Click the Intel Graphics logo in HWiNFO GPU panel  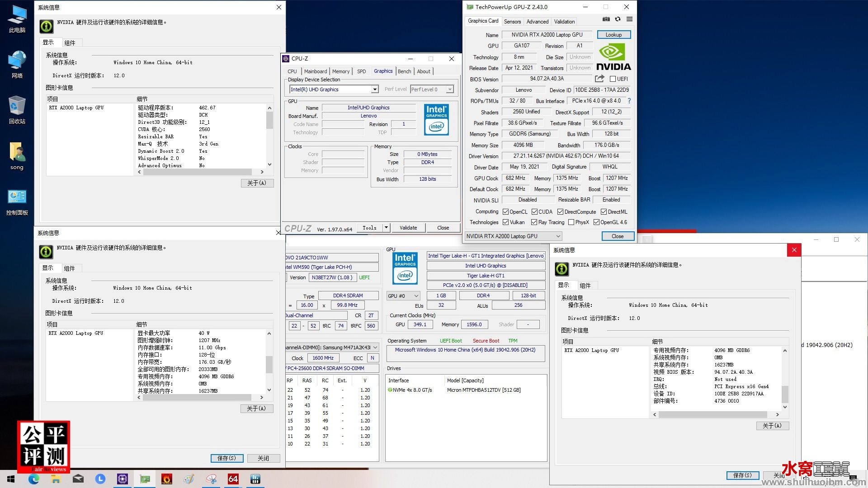pos(405,268)
